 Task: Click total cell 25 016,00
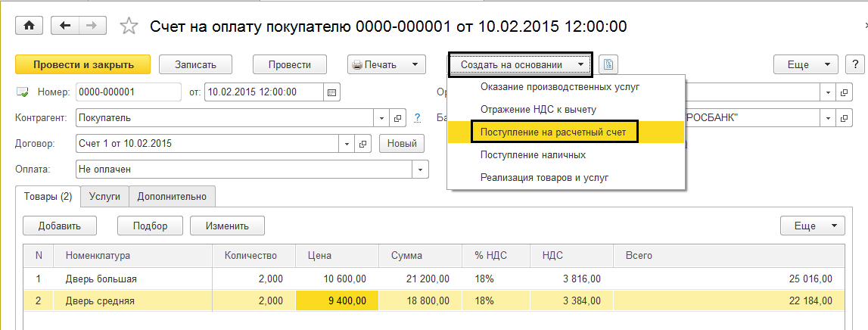729,279
